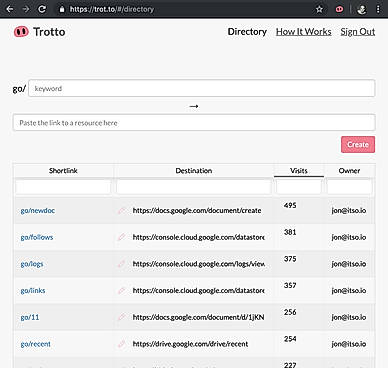Edit destination for go/links pencil icon
388x368 pixels.
122,290
